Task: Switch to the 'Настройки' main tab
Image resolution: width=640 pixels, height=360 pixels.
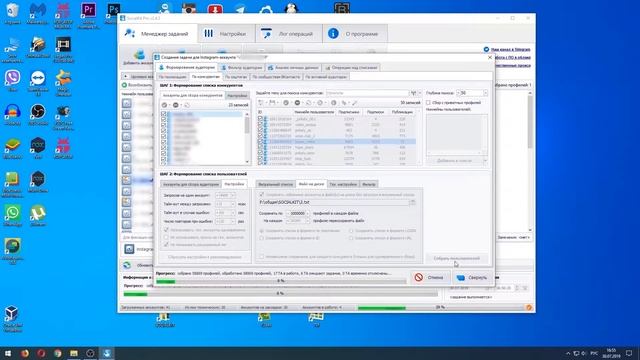Action: tap(226, 34)
